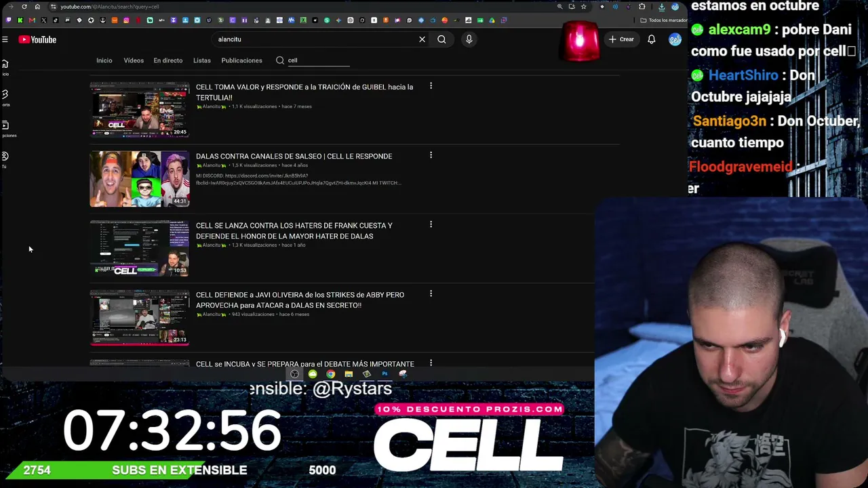Open thumbnail of 'DALAS CONTRA CANALES' video

(140, 179)
